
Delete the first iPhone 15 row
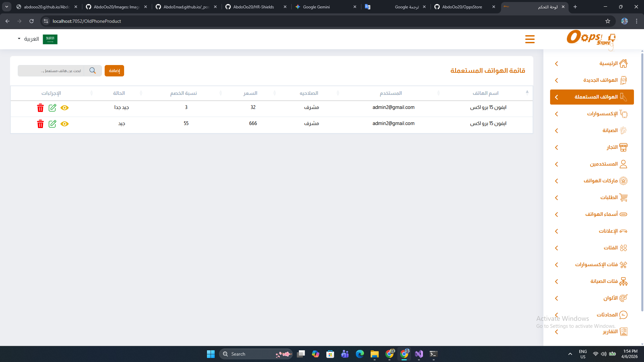pyautogui.click(x=40, y=108)
